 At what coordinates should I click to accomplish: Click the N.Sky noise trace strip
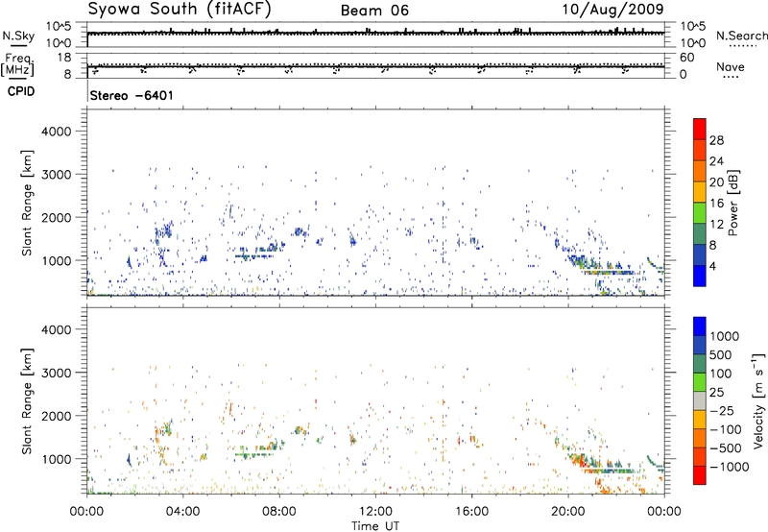(x=375, y=35)
